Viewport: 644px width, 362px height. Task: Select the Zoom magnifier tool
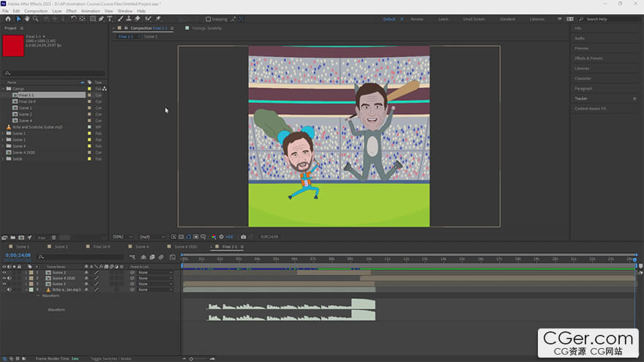37,19
